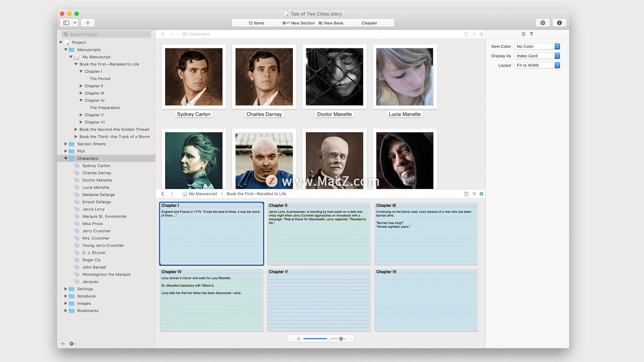Select the Lucie Manette portrait card
Viewport: 644px width, 362px height.
[x=405, y=77]
